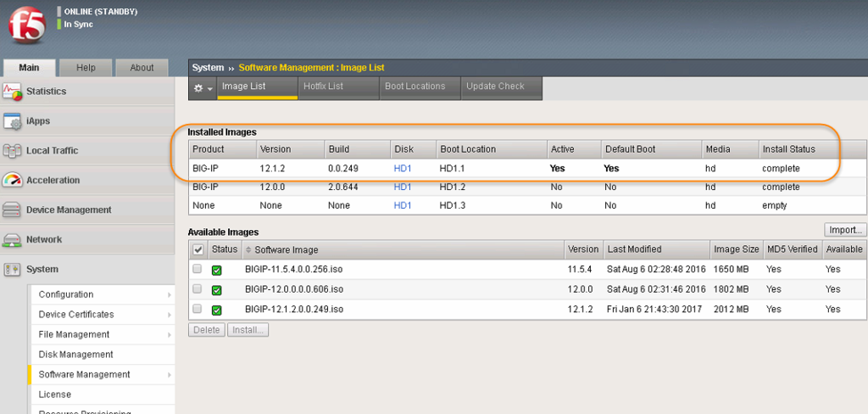The image size is (868, 414).
Task: Click the MD5 Verified column header
Action: coord(793,249)
